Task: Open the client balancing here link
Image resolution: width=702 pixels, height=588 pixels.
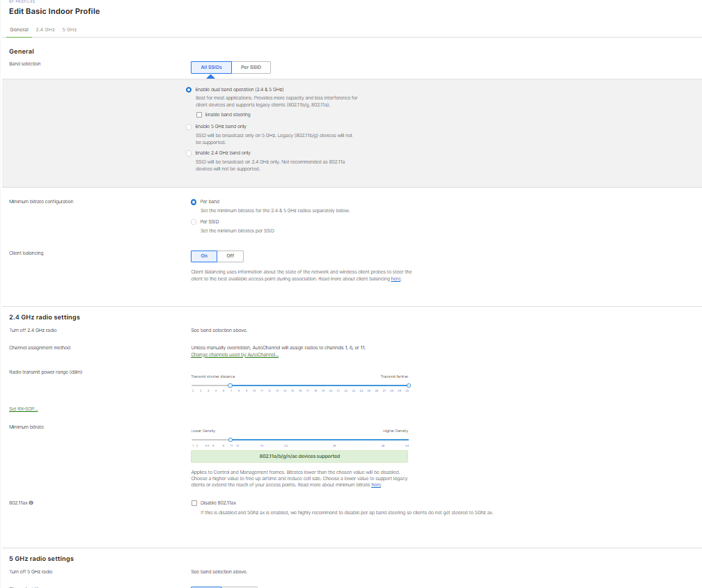Action: click(x=396, y=278)
